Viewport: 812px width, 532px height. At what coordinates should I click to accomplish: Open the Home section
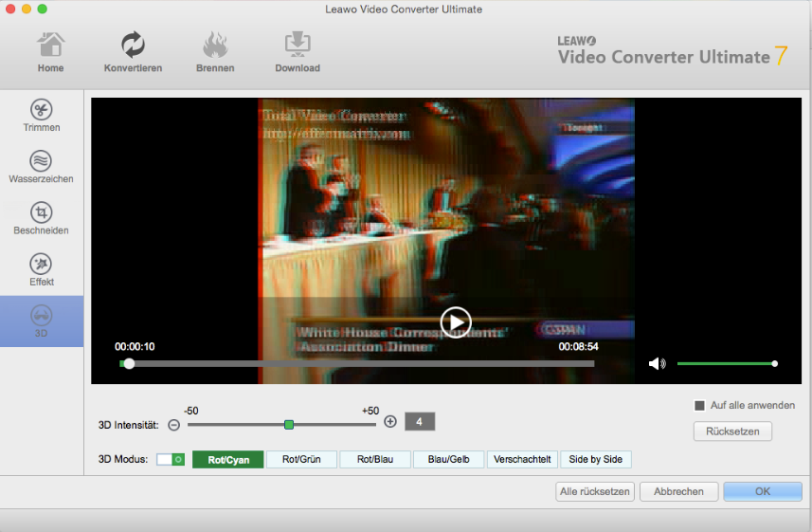51,52
